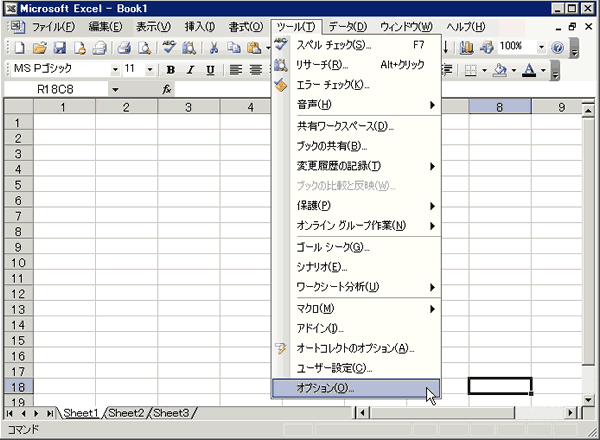Open the 編集(E) menu
Image resolution: width=600 pixels, height=440 pixels.
click(x=105, y=27)
